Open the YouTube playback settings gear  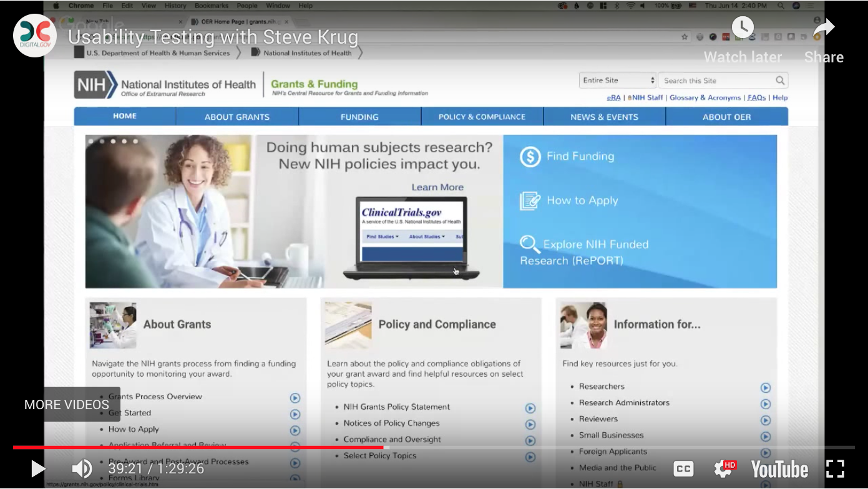tap(724, 468)
